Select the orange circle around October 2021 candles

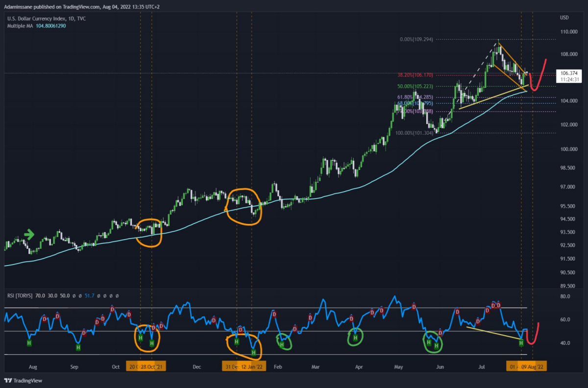tap(148, 232)
